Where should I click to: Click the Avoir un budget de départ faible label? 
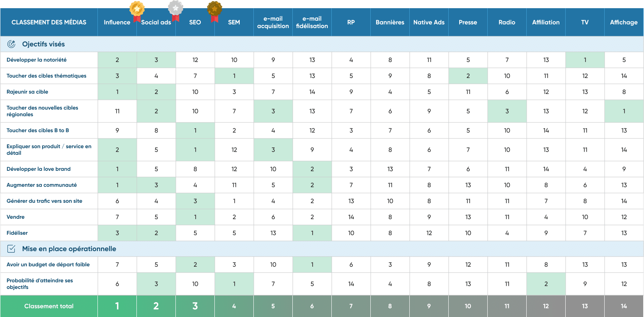[48, 265]
